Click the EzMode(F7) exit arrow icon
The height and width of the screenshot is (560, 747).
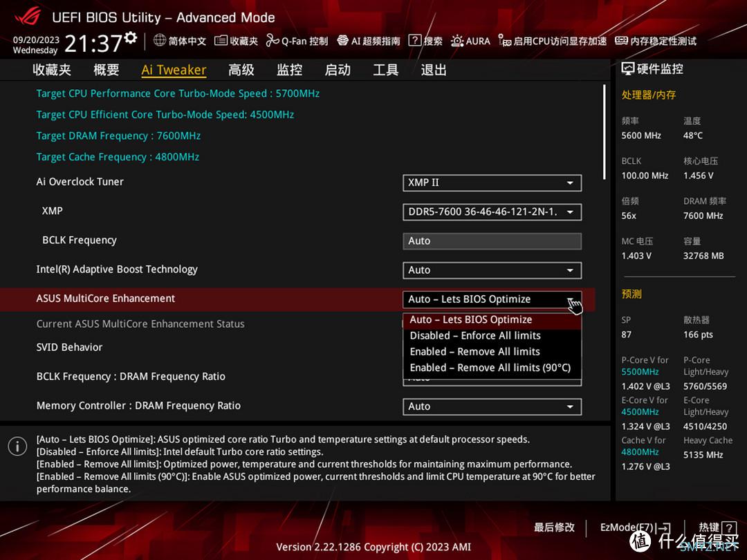[663, 528]
